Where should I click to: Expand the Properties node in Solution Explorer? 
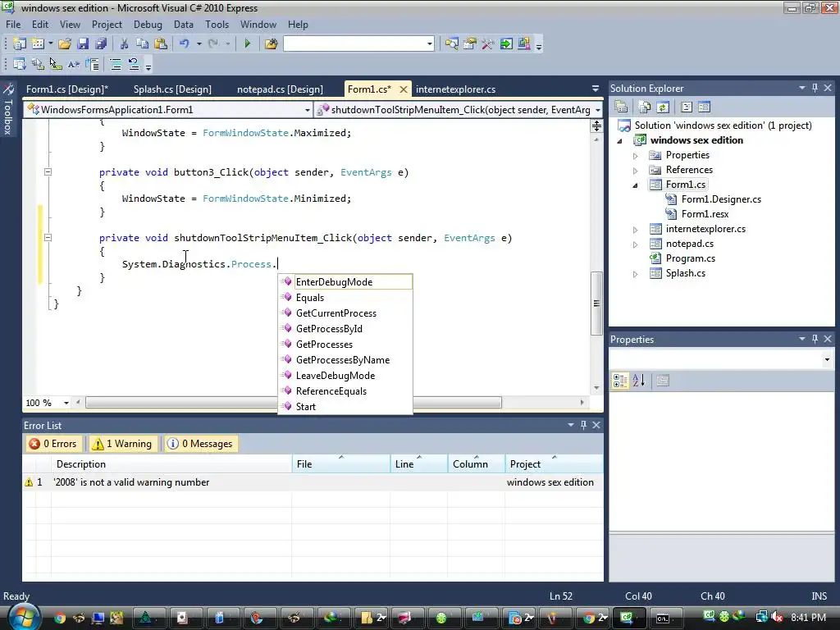pyautogui.click(x=636, y=156)
